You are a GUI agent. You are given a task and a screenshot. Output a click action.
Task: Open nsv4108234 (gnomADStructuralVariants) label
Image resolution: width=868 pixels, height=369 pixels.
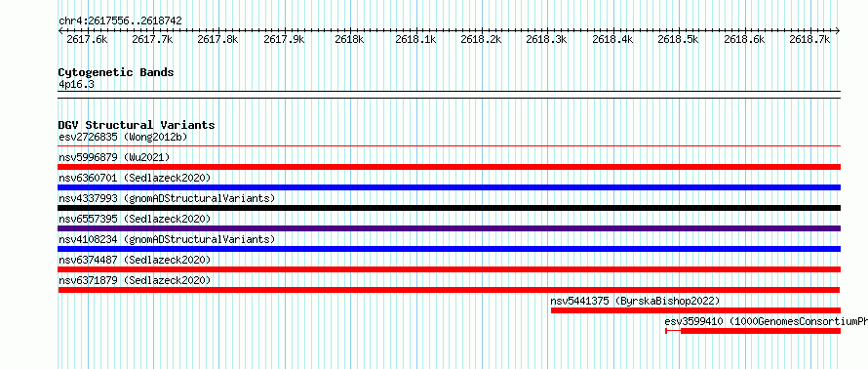point(167,239)
